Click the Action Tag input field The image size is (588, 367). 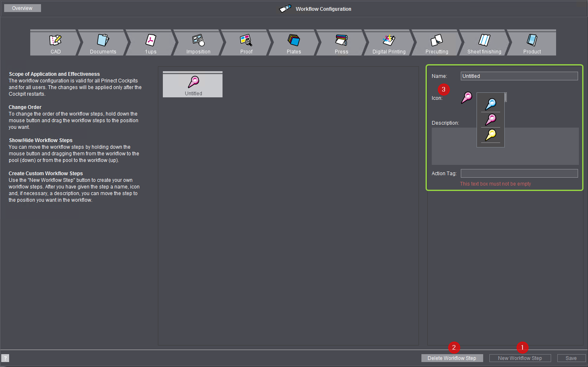tap(519, 173)
